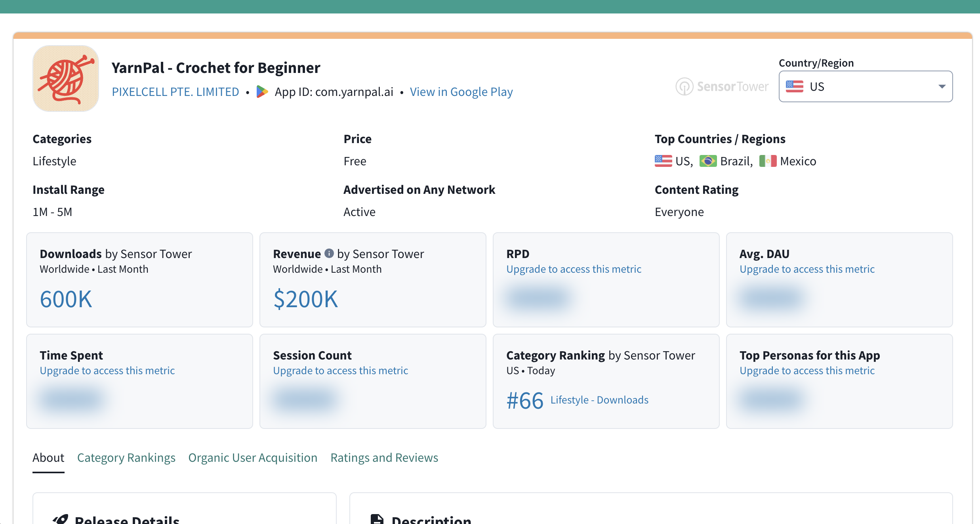Click the Mexico flag icon

coord(768,161)
